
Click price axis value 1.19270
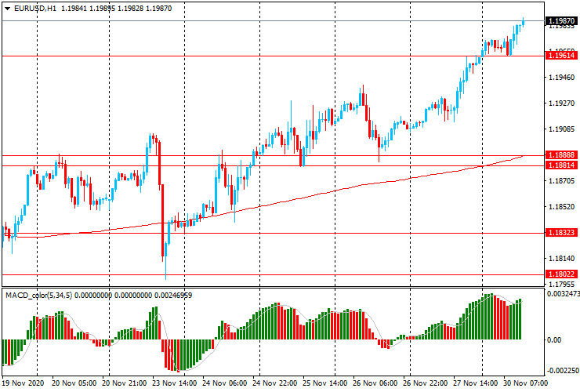pos(562,103)
